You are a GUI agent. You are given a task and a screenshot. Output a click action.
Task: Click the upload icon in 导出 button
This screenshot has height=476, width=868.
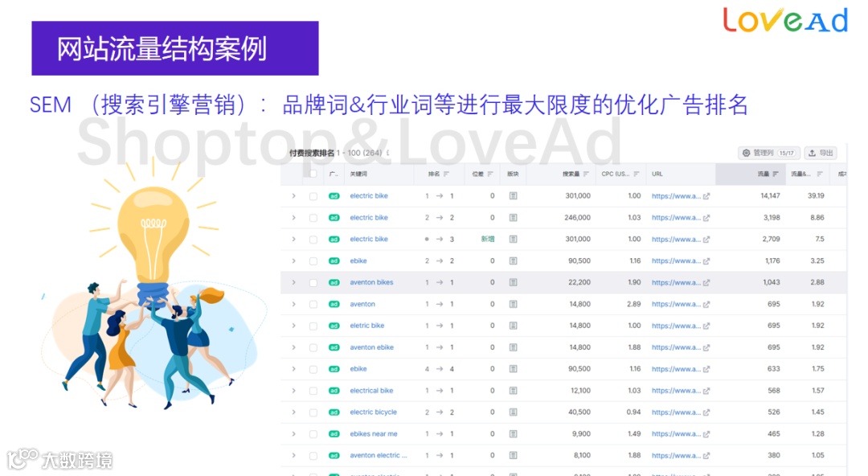pos(812,153)
